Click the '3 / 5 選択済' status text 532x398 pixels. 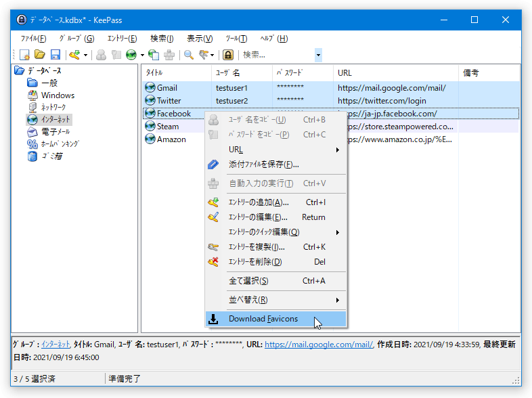point(34,378)
